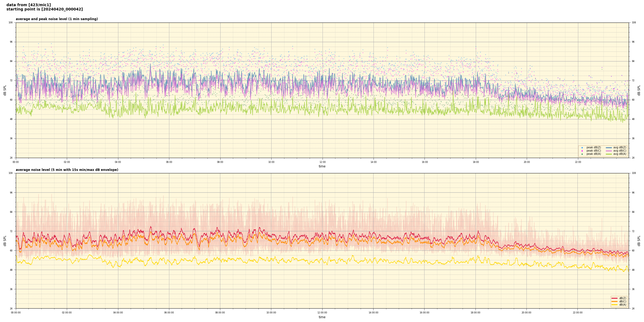Click the 12:00 tick on the upper time axis
644x322 pixels.
coord(322,162)
